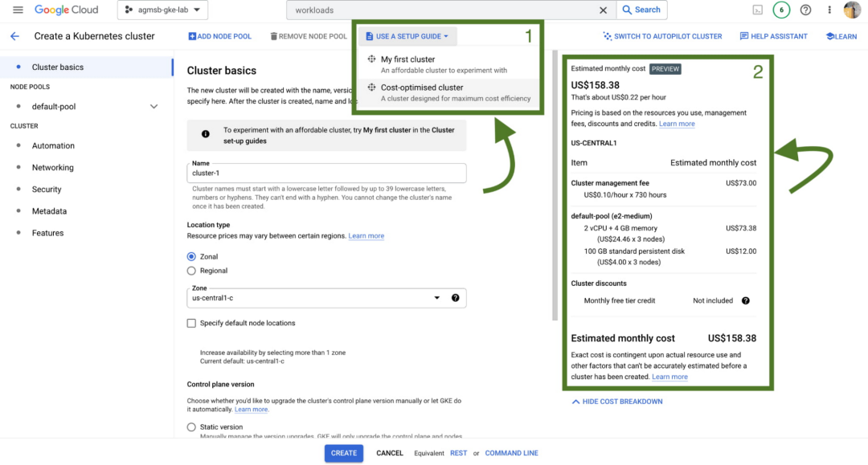The width and height of the screenshot is (868, 465).
Task: Click the Zone help question mark icon
Action: pos(456,298)
